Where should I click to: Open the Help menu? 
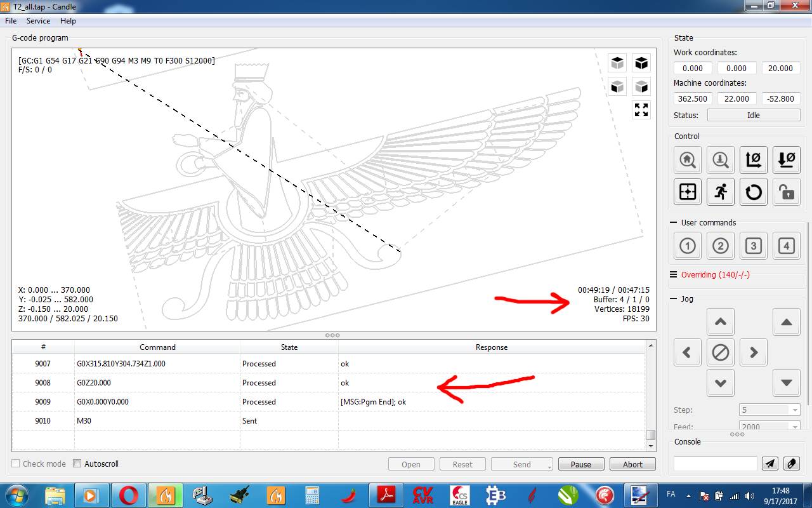point(68,21)
